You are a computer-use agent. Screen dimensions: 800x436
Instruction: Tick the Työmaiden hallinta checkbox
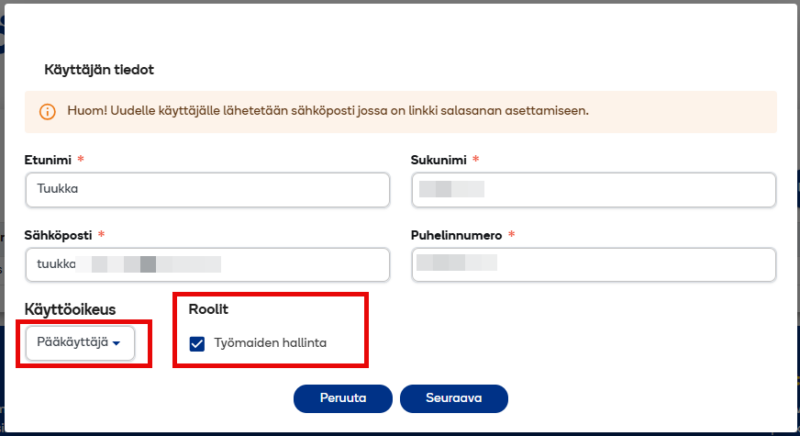point(197,344)
